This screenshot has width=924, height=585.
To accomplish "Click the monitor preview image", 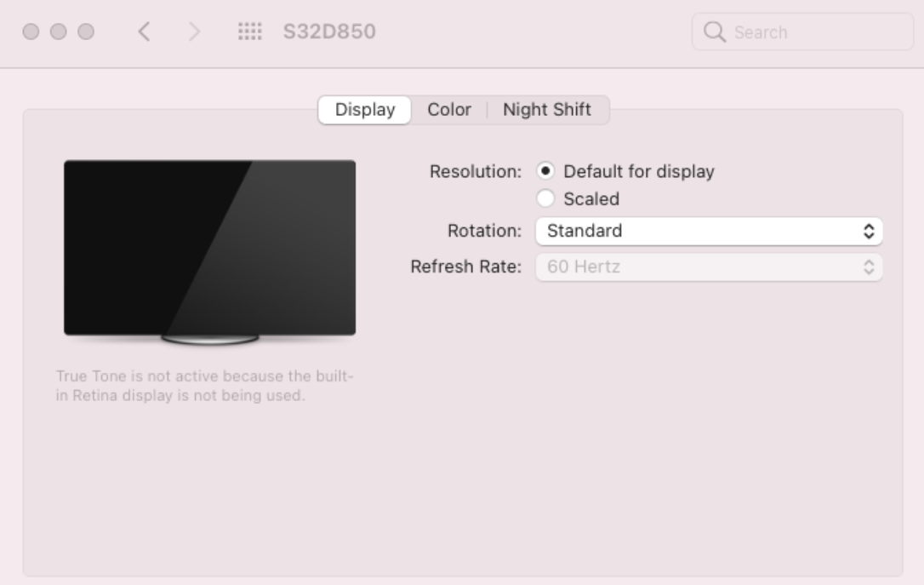I will (x=210, y=252).
